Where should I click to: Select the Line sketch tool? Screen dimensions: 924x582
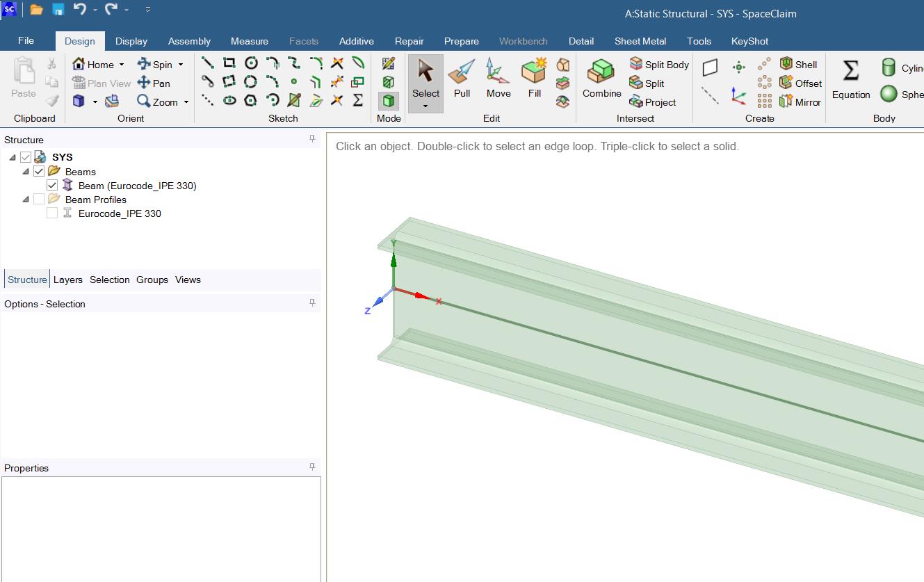pyautogui.click(x=207, y=63)
